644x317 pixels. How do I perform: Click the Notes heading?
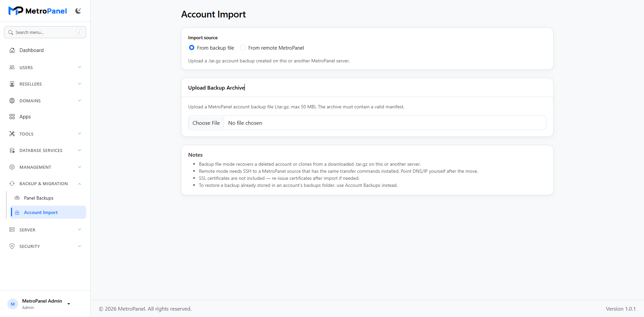tap(195, 155)
